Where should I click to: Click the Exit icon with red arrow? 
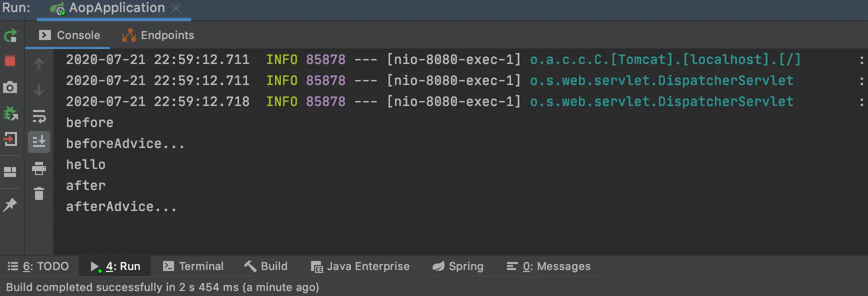(x=10, y=139)
